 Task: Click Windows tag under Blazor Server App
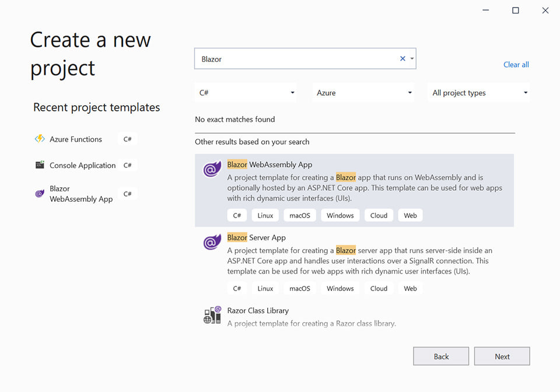[340, 288]
